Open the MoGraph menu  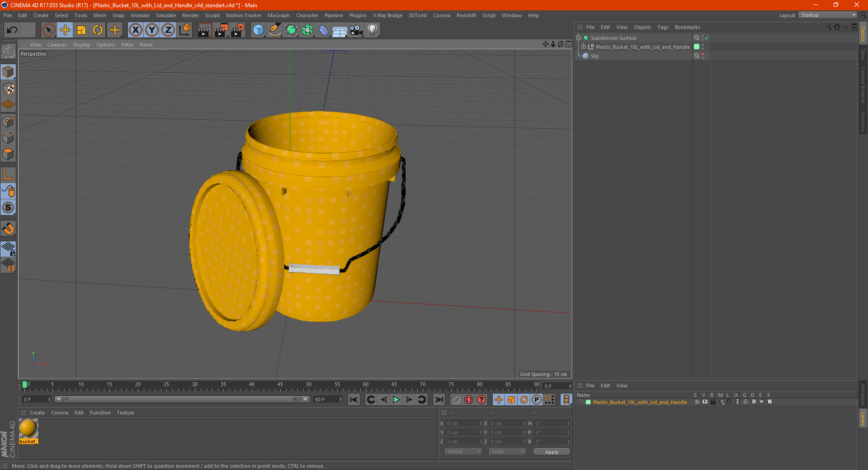278,15
